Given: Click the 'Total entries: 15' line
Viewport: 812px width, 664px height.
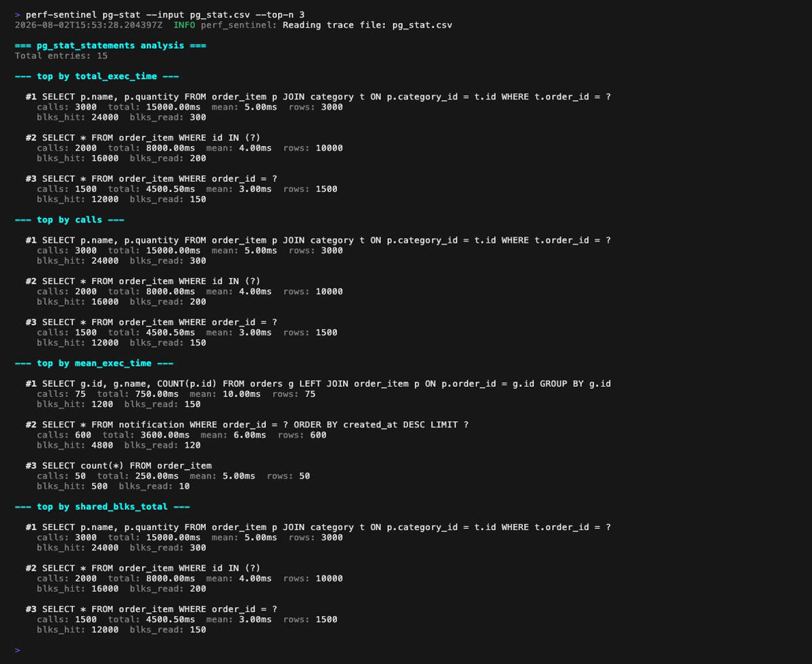Looking at the screenshot, I should 61,55.
